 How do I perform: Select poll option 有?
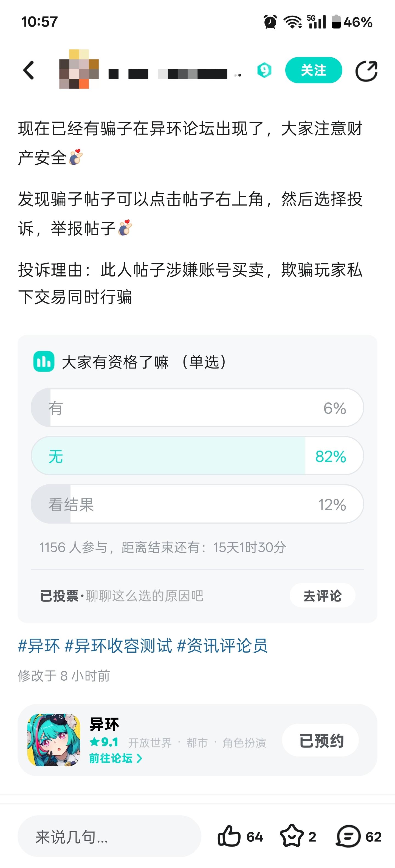(197, 408)
